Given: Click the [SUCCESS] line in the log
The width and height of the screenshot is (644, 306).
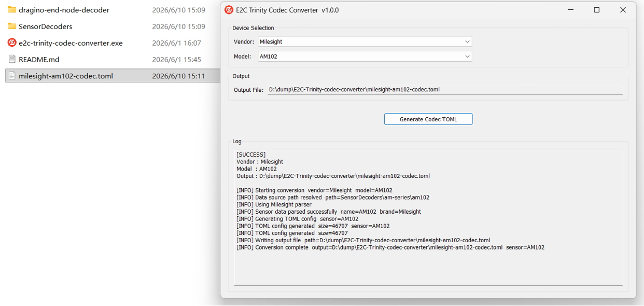Looking at the screenshot, I should (251, 155).
